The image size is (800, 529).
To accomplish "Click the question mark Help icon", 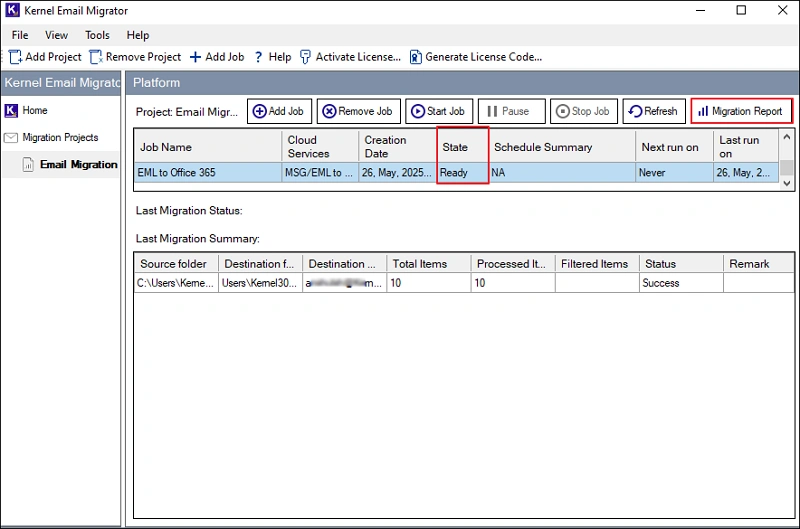I will (x=259, y=57).
